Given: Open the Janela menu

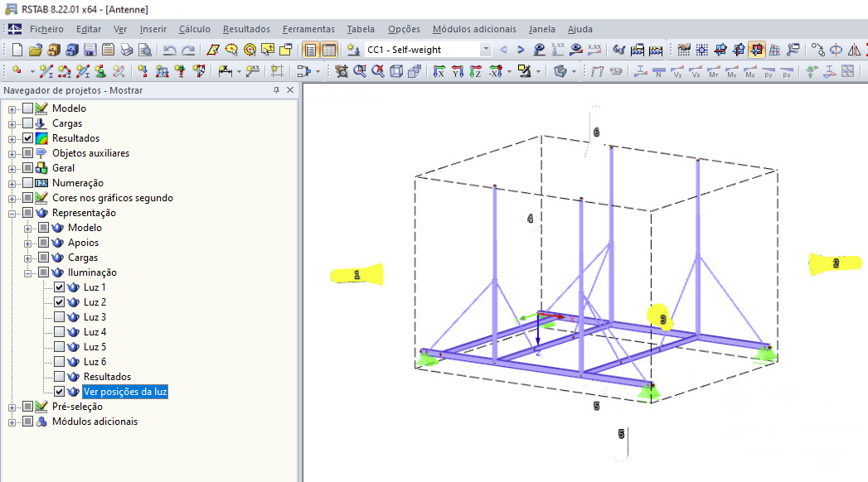Looking at the screenshot, I should pos(542,29).
